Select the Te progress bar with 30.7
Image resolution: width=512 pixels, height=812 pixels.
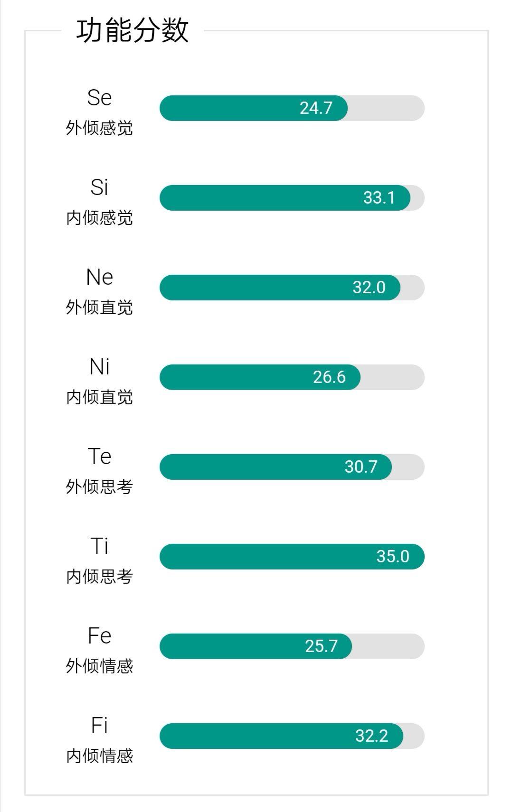292,467
